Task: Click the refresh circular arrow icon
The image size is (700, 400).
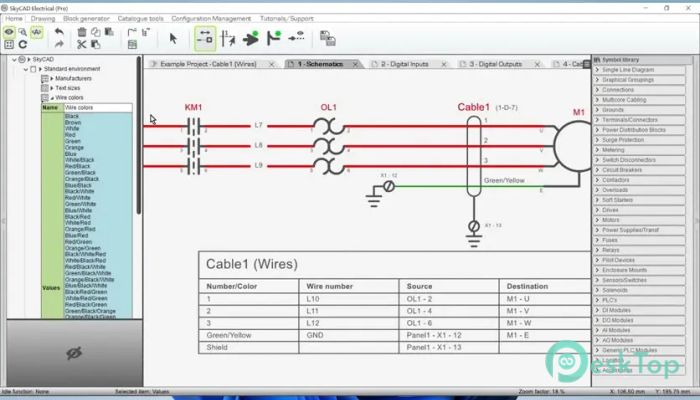Action: point(23,44)
